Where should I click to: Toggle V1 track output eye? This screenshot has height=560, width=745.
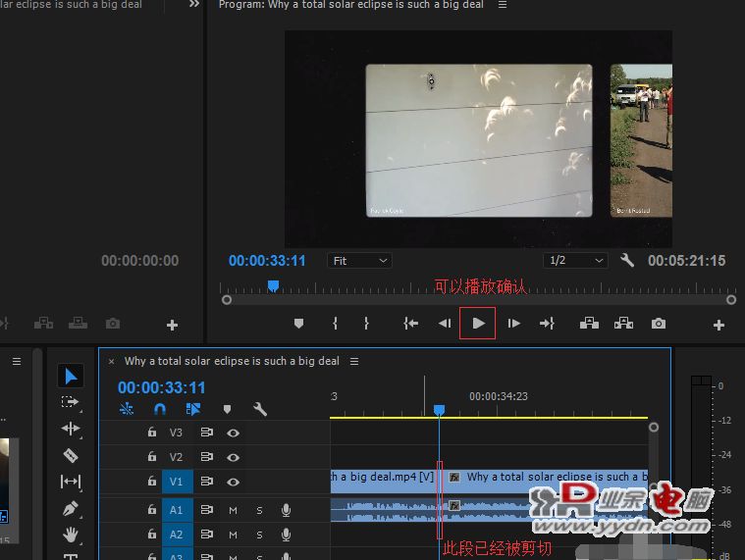point(233,482)
